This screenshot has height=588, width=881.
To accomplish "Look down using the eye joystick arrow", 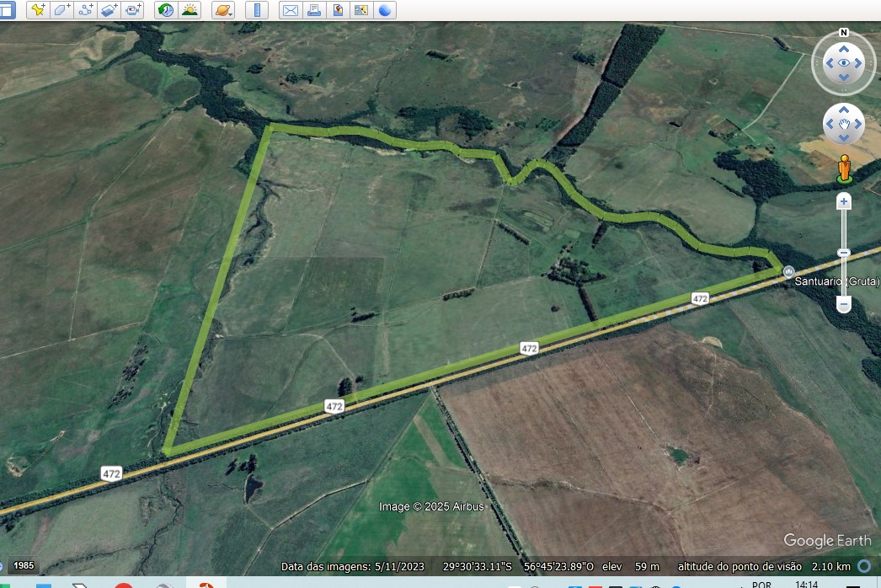I will pos(843,77).
